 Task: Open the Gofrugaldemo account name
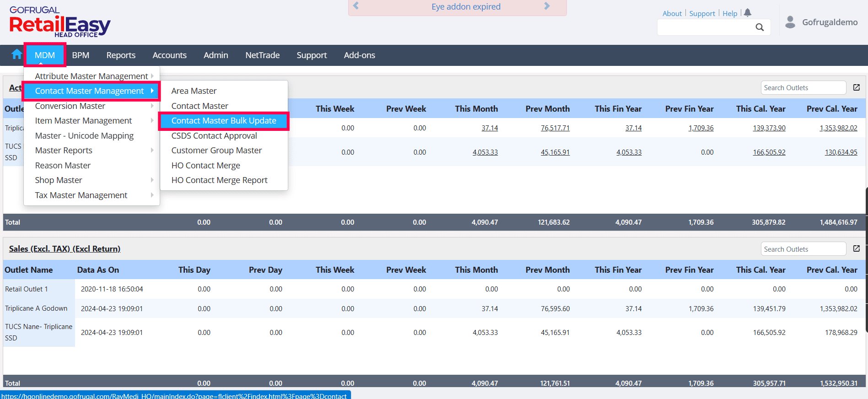click(830, 22)
